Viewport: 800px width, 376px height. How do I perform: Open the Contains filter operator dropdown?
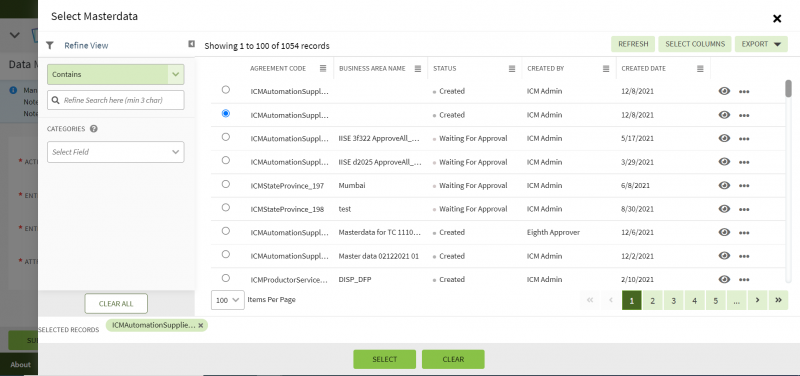[116, 74]
